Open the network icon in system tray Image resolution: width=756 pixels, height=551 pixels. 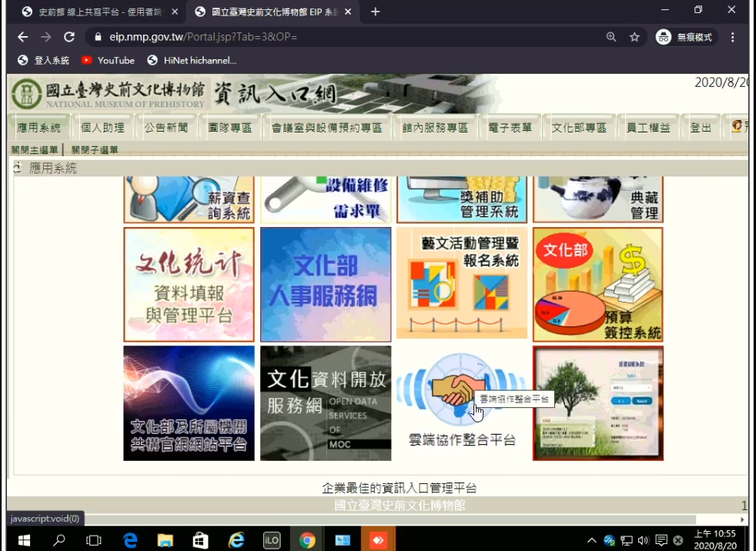pos(627,540)
